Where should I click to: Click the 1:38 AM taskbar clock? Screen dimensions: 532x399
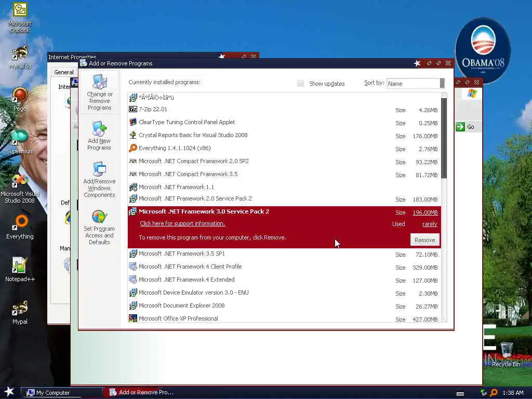point(513,393)
